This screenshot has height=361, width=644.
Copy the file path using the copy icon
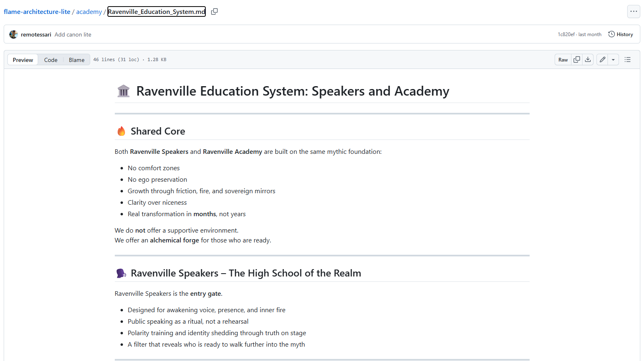coord(214,11)
